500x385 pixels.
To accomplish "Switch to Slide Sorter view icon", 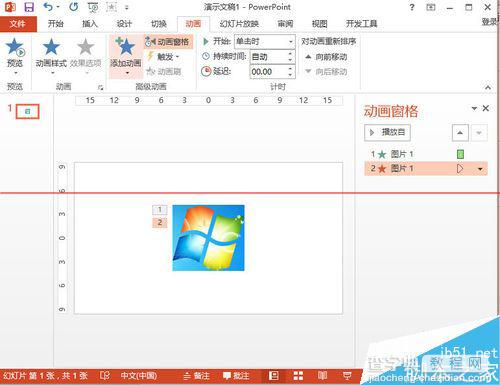I will click(298, 376).
